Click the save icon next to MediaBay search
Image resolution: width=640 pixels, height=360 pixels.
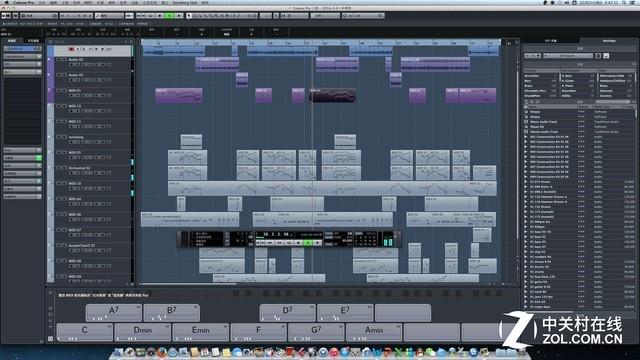(x=606, y=56)
